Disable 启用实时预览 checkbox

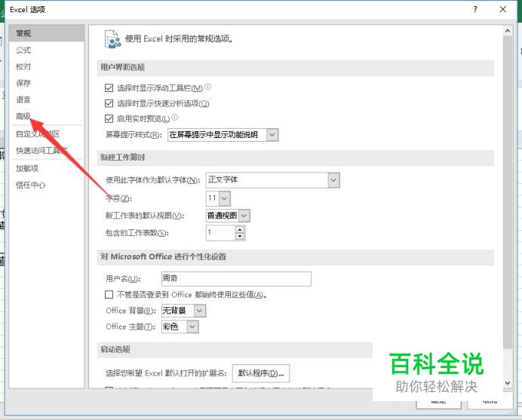pos(109,118)
